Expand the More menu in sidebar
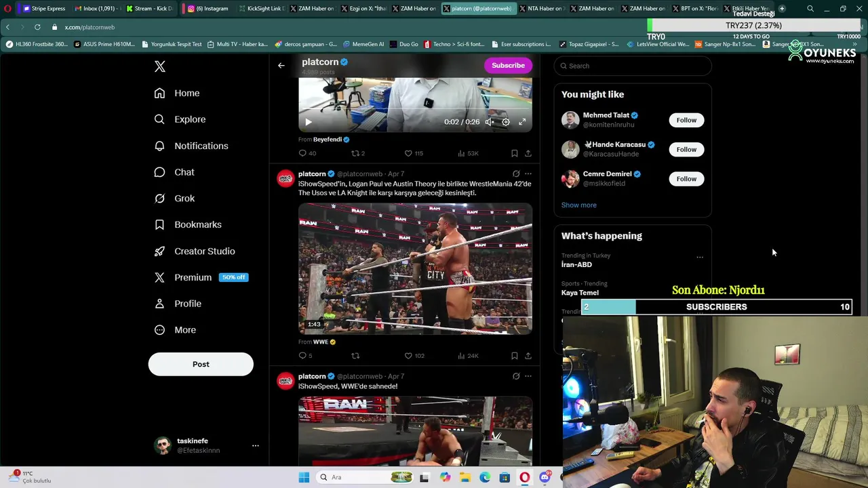Viewport: 868px width, 488px height. point(175,330)
